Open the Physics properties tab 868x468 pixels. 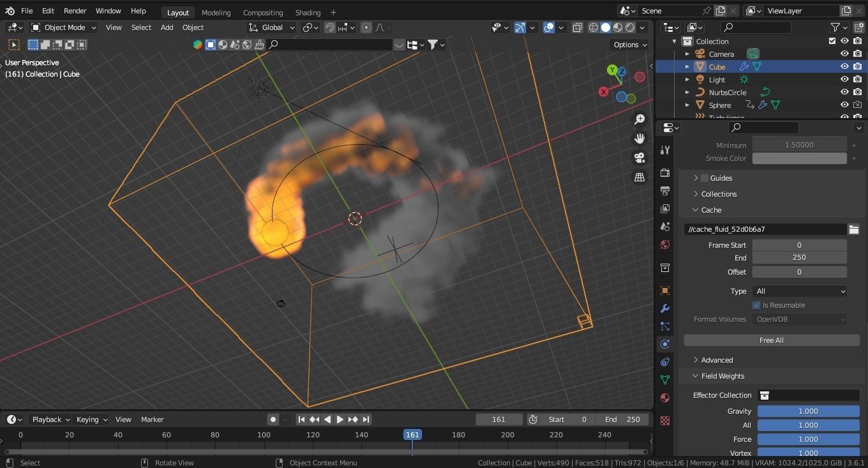tap(664, 344)
